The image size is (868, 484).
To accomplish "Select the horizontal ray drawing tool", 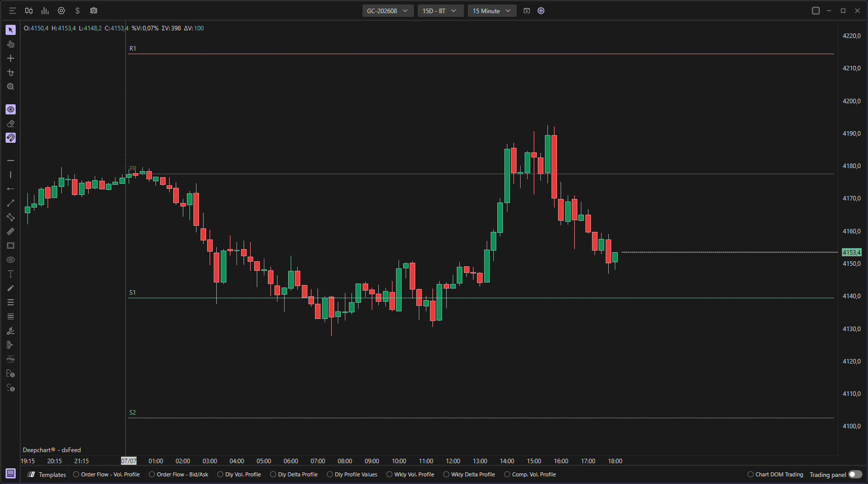I will point(11,189).
